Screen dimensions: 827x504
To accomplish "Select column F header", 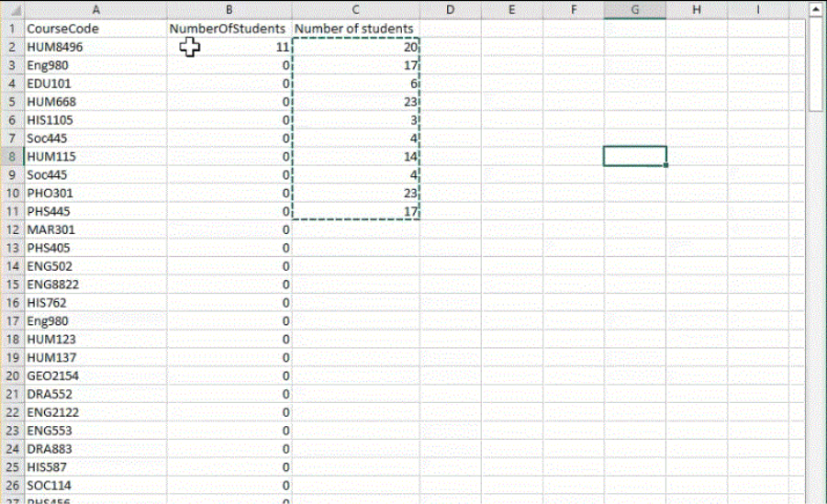I will (x=574, y=9).
